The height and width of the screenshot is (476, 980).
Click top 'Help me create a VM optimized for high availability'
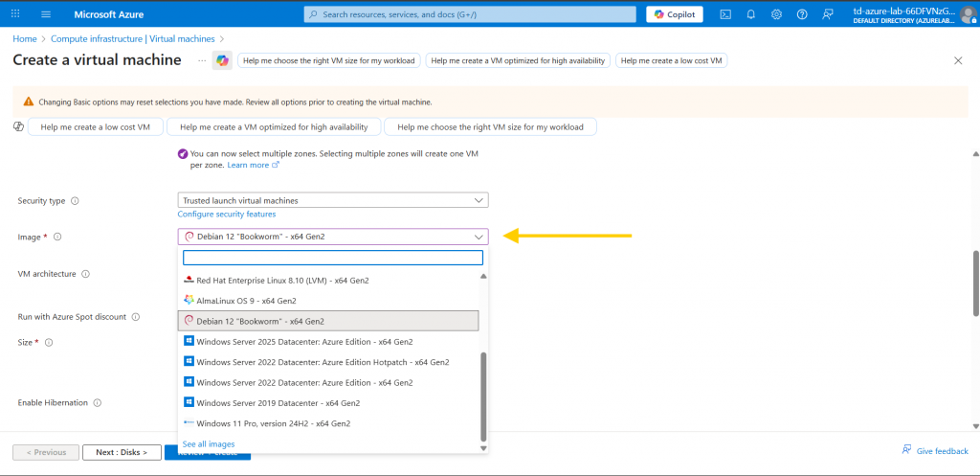point(518,60)
